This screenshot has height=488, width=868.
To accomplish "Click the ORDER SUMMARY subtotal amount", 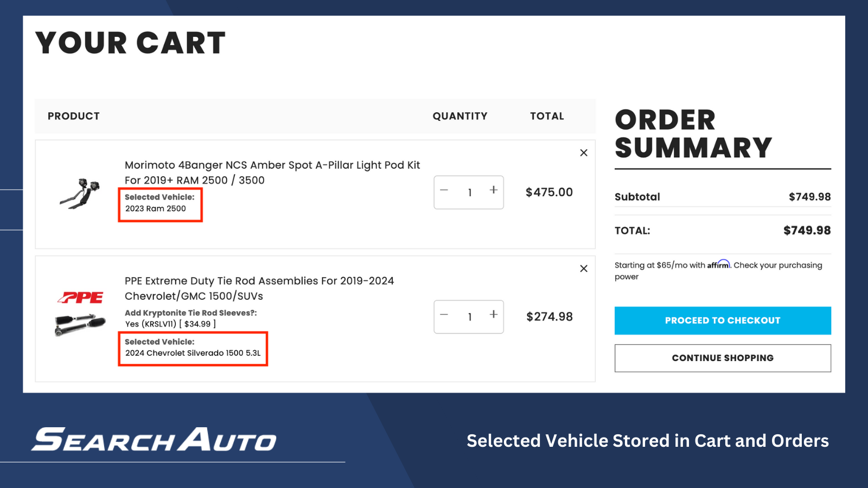I will pyautogui.click(x=809, y=197).
